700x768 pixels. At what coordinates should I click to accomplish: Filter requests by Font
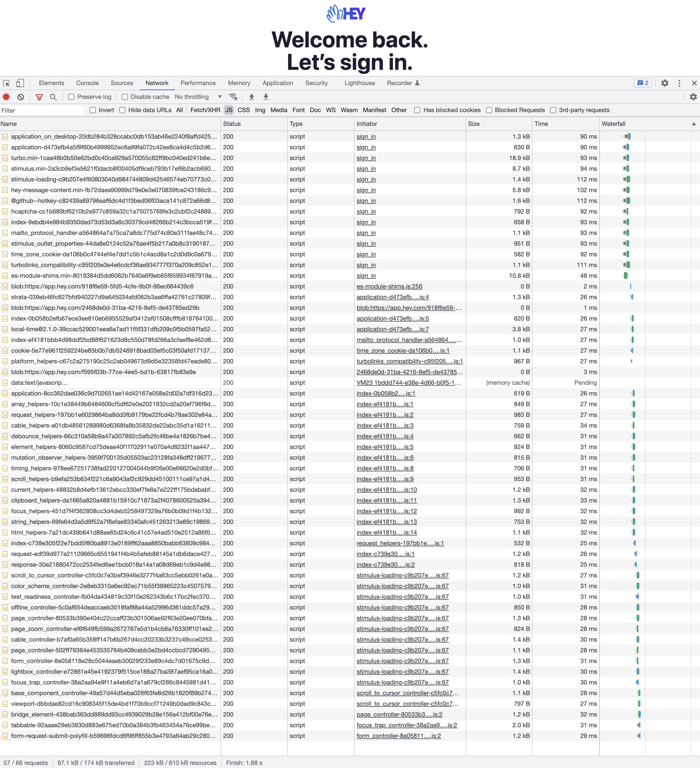pyautogui.click(x=299, y=110)
